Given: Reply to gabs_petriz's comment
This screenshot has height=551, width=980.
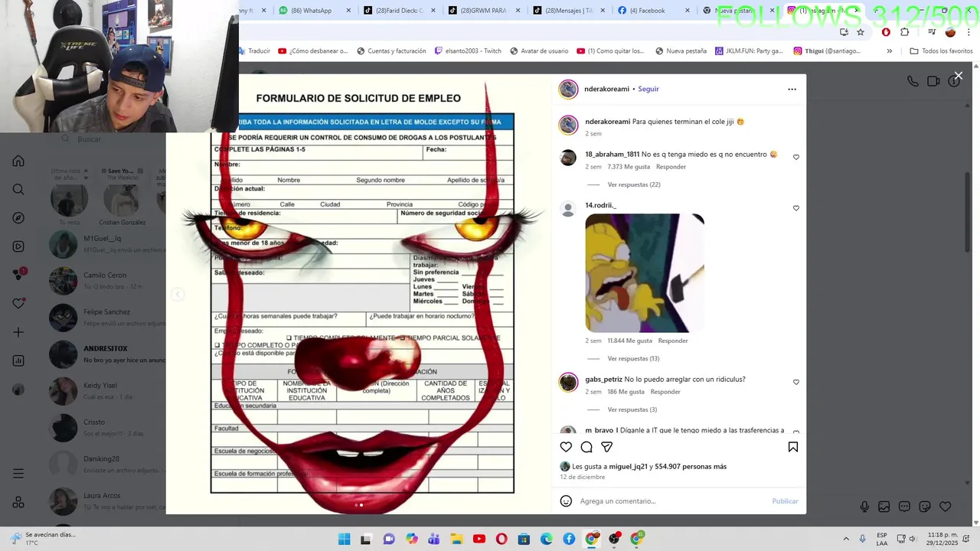Looking at the screenshot, I should click(665, 392).
